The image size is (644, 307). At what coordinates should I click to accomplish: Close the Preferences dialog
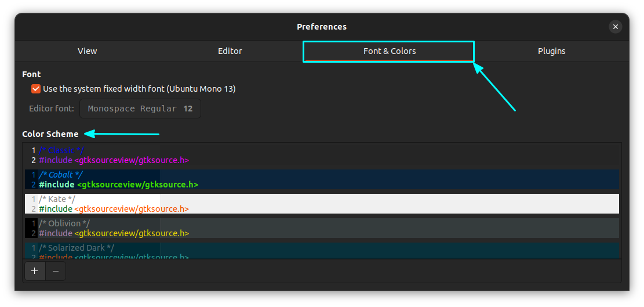click(x=616, y=27)
